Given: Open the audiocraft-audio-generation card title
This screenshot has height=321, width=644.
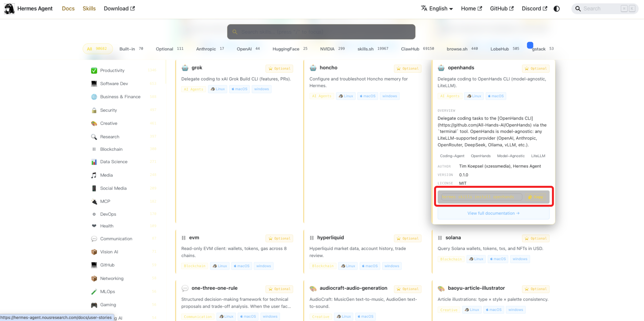Looking at the screenshot, I should [353, 288].
